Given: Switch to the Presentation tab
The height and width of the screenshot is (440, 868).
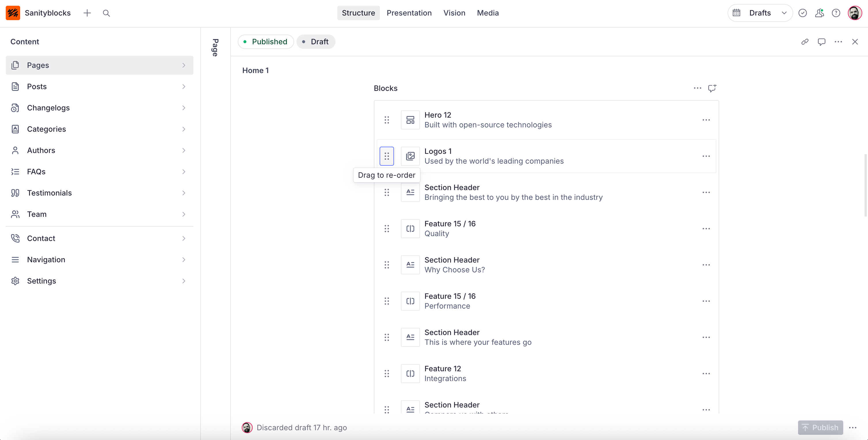Looking at the screenshot, I should click(409, 13).
